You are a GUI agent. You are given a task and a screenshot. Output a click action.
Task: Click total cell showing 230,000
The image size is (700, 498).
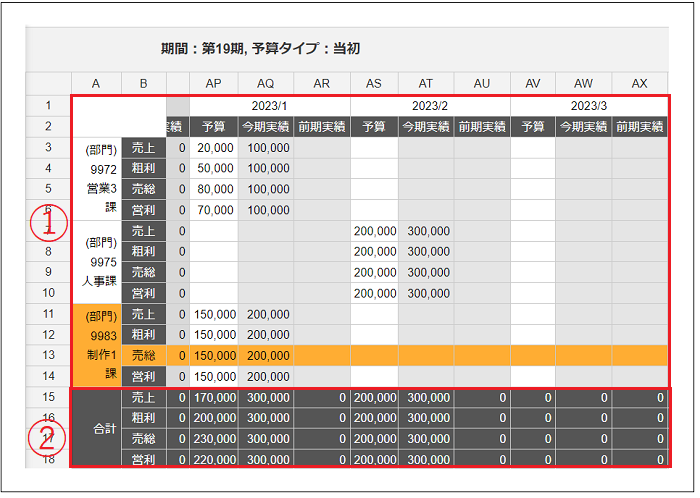click(x=214, y=439)
